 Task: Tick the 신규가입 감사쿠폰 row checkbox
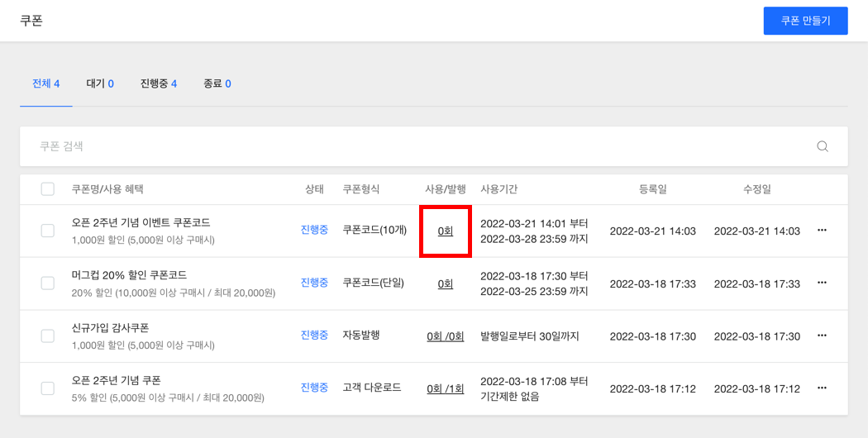click(x=48, y=336)
